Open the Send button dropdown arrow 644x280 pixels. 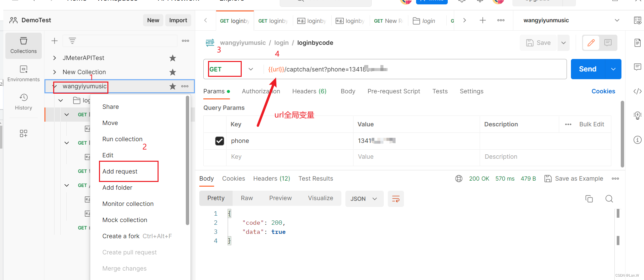click(x=613, y=69)
